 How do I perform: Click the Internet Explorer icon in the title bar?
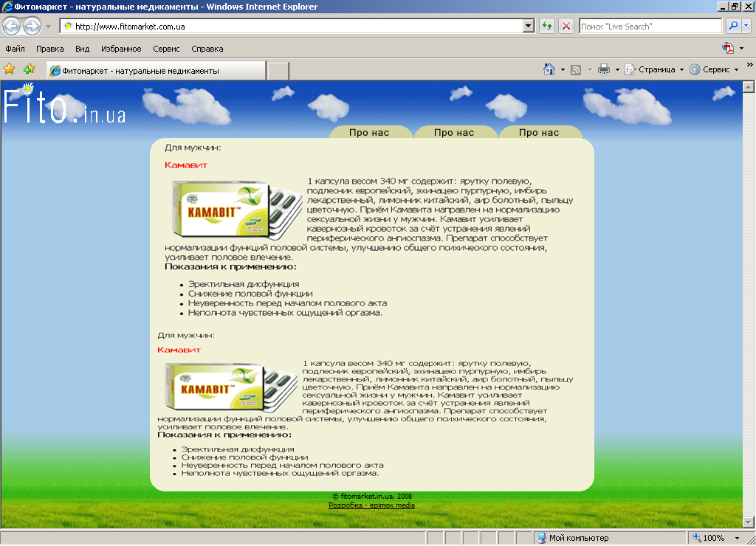[x=7, y=7]
